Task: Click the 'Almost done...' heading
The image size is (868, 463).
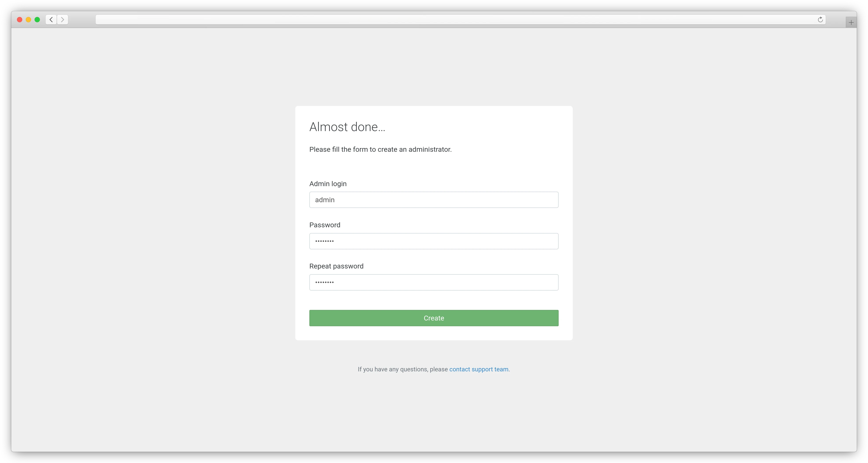Action: pyautogui.click(x=347, y=127)
